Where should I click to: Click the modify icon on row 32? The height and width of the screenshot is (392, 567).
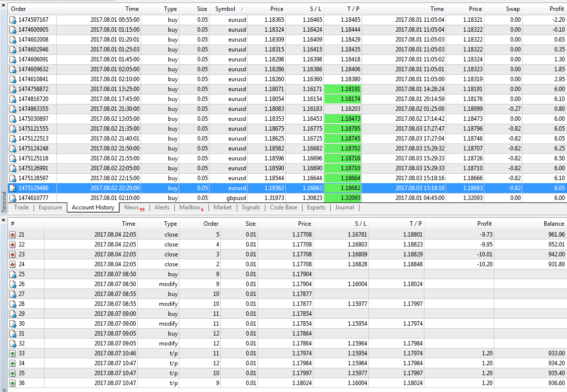13,343
